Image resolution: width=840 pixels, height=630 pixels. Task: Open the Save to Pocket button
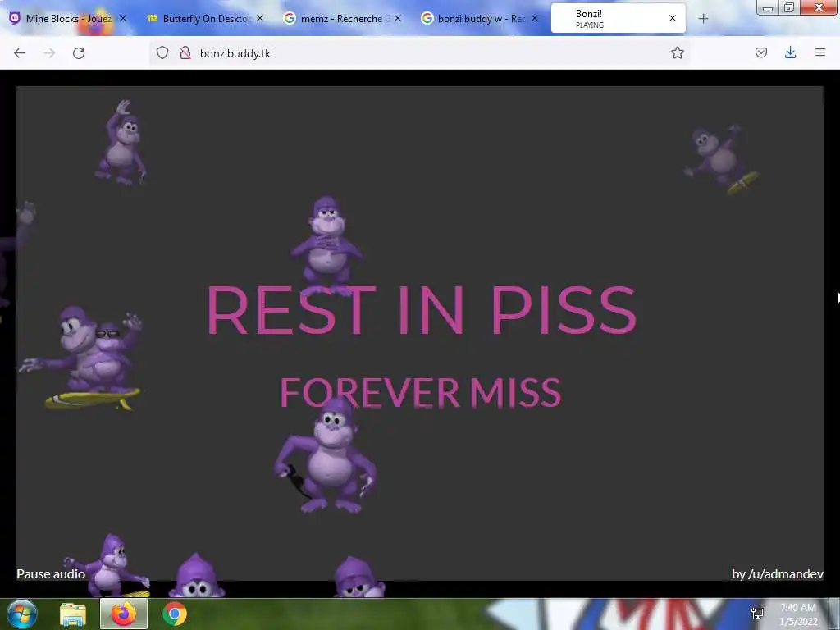pos(760,52)
